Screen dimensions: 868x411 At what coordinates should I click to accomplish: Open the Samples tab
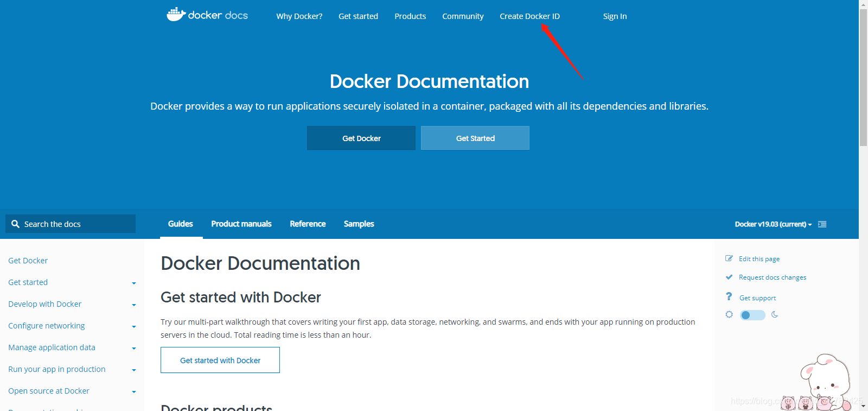coord(359,224)
